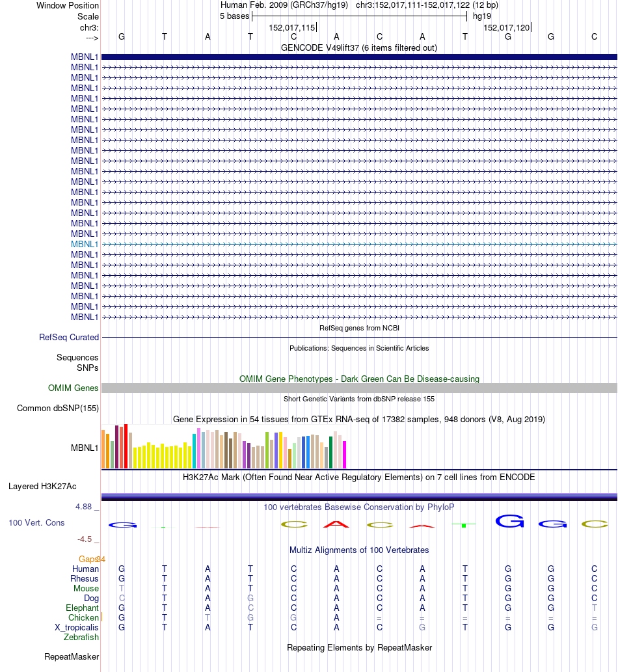Viewport: 618px width, 672px height.
Task: Open '100 vertebrates Basewise Conservation by PhyloP' title
Action: point(358,507)
